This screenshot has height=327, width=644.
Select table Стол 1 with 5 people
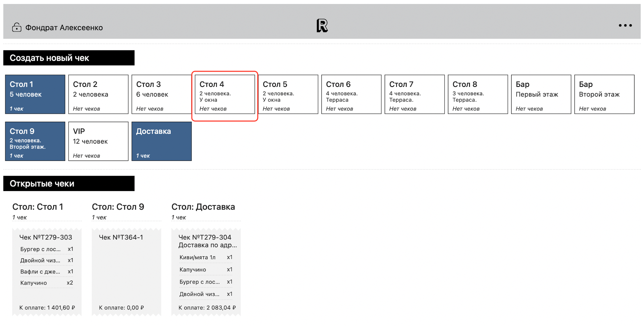point(35,95)
